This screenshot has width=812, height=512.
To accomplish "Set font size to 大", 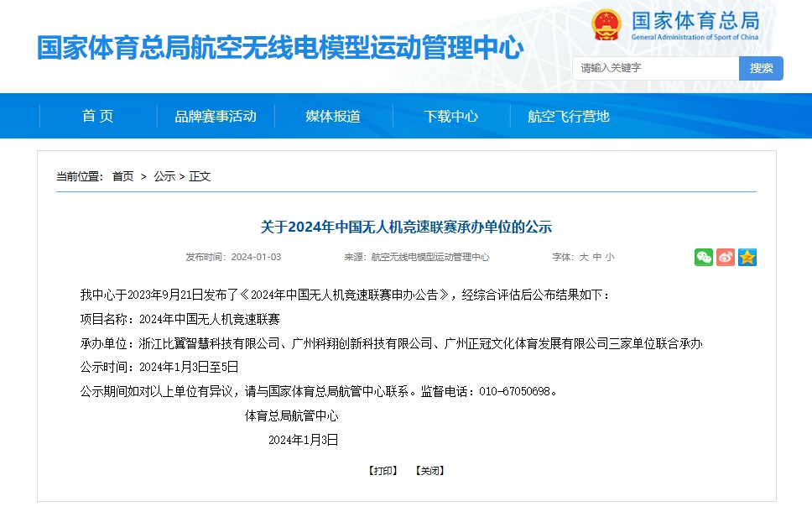I will pyautogui.click(x=584, y=258).
